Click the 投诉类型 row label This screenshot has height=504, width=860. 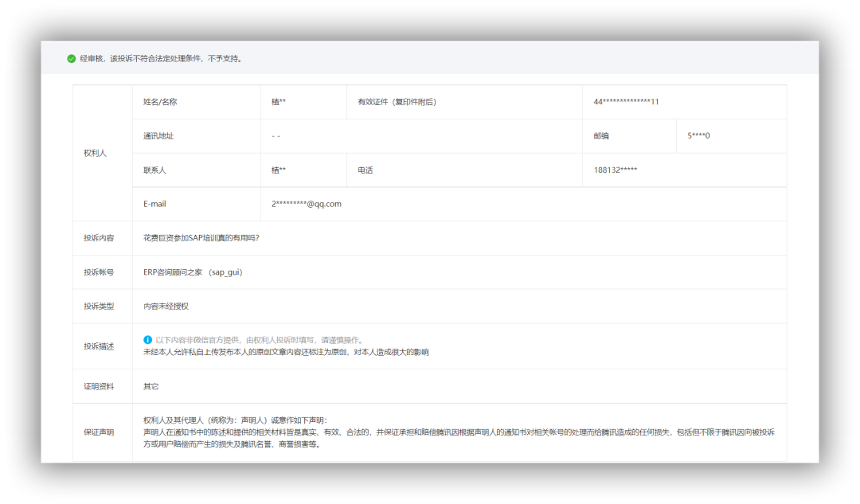point(99,306)
